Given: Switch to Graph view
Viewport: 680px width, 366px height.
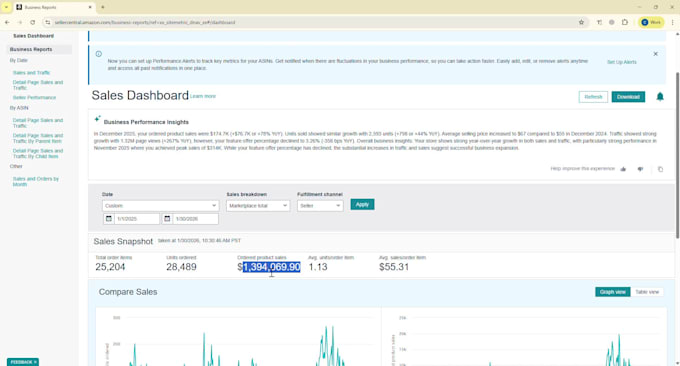Looking at the screenshot, I should [x=612, y=292].
